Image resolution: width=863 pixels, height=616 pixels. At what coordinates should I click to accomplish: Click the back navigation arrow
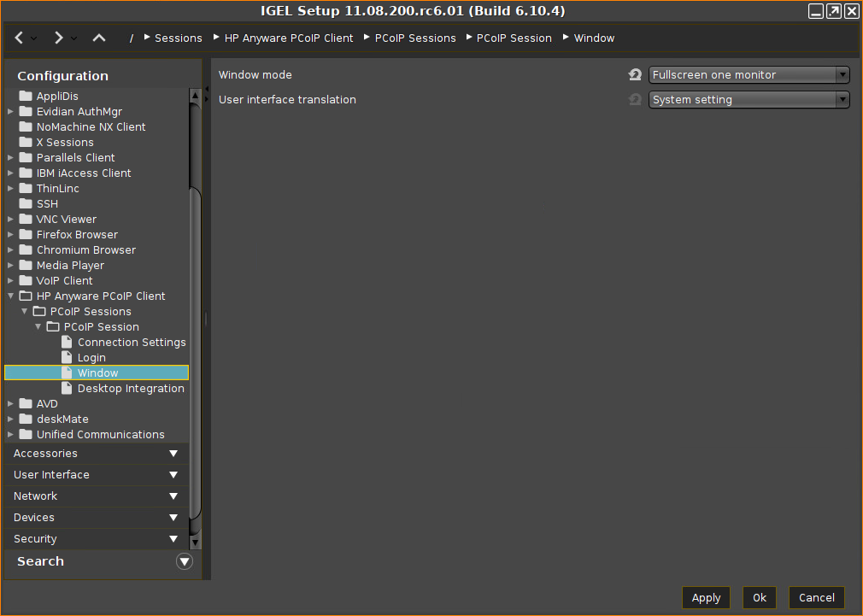click(20, 38)
